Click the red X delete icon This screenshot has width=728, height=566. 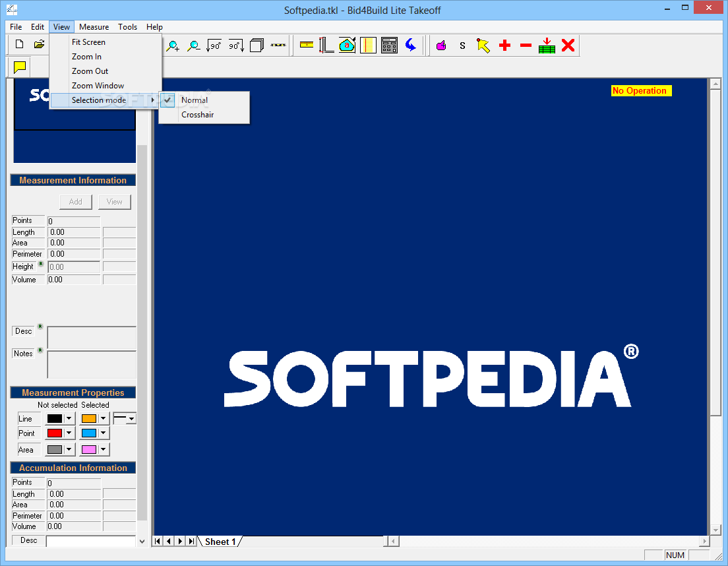(568, 46)
